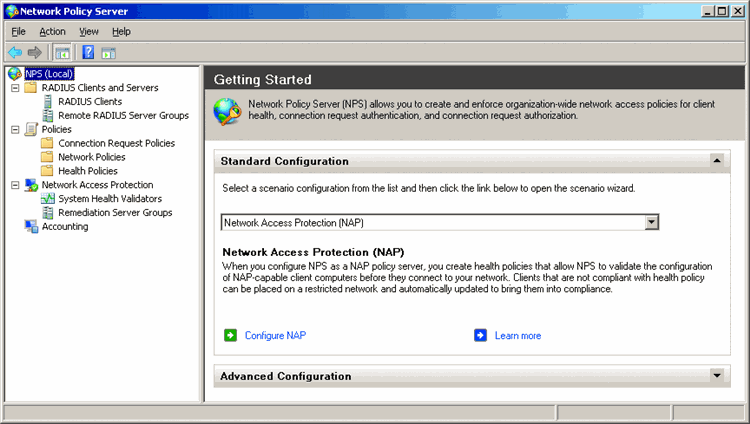Toggle the Show/Hide Action Pane icon
The width and height of the screenshot is (750, 424).
tap(109, 53)
